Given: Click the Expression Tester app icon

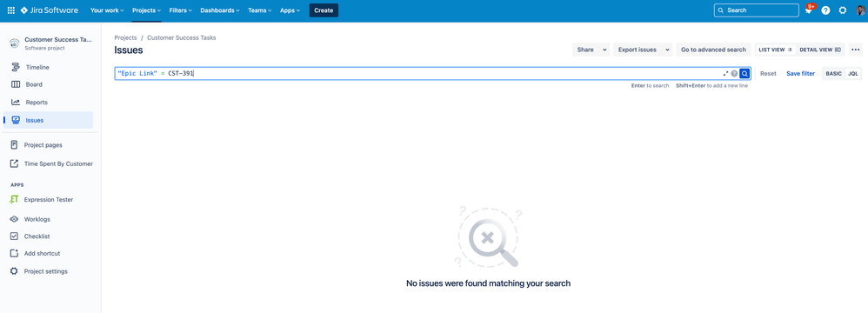Looking at the screenshot, I should [15, 200].
